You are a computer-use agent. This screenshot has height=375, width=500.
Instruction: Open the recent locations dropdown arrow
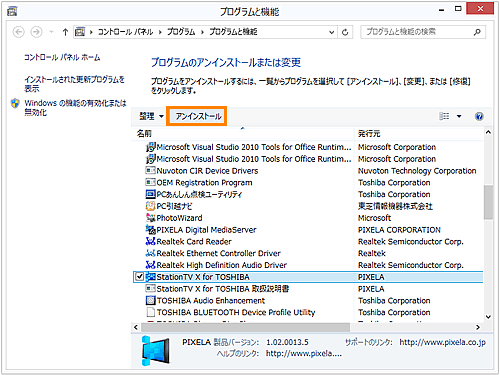click(x=51, y=32)
